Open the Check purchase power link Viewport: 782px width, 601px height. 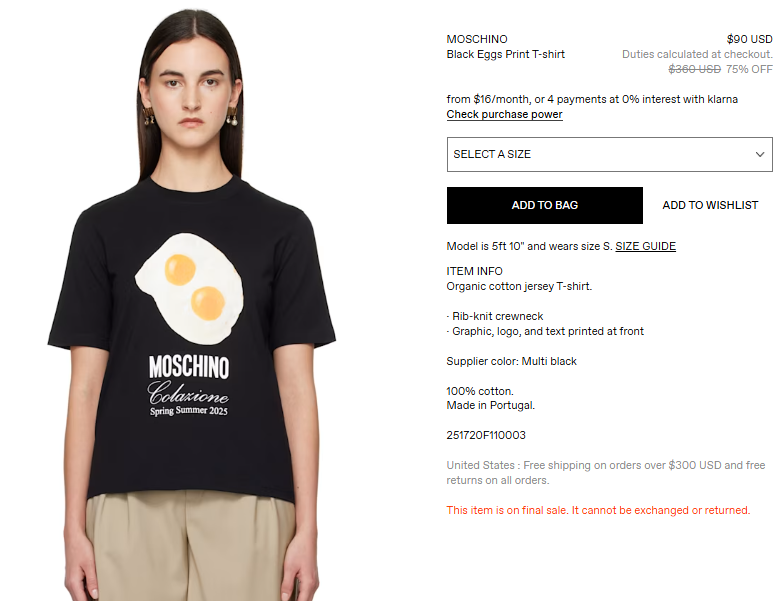(x=504, y=114)
